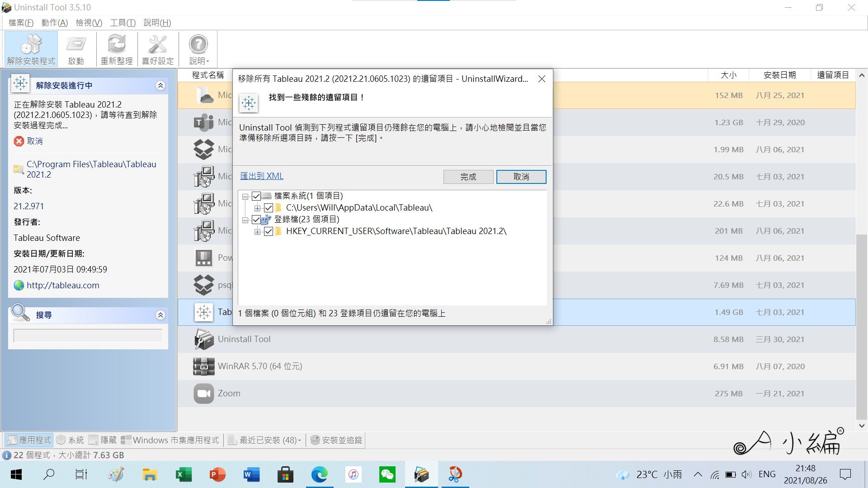The width and height of the screenshot is (868, 488).
Task: Open Microsoft Store from the taskbar
Action: [x=285, y=474]
